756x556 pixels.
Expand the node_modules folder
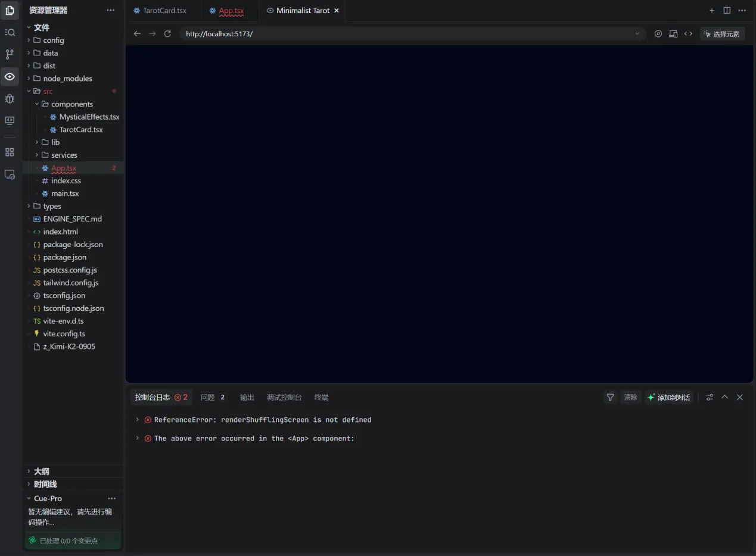(67, 79)
